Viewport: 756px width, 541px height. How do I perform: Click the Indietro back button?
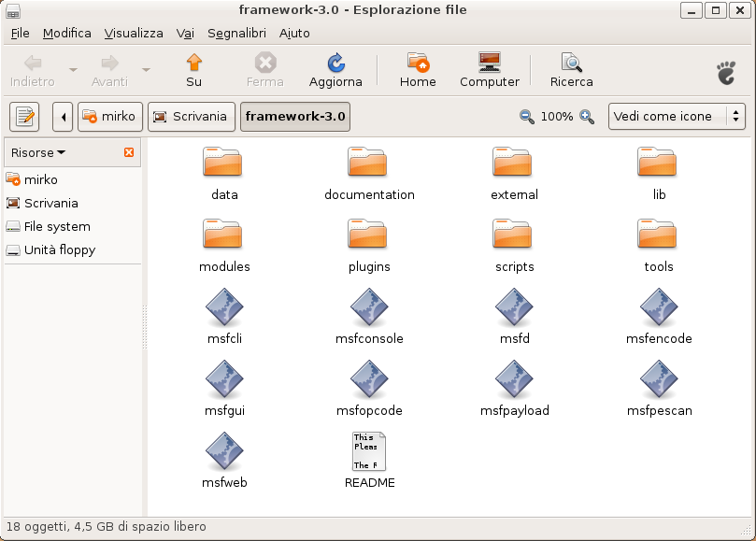[33, 70]
